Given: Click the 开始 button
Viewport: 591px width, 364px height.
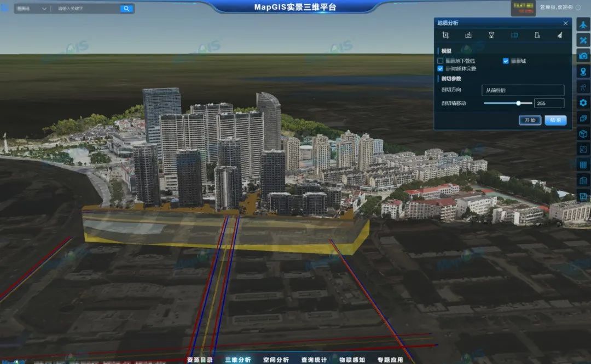Looking at the screenshot, I should 530,120.
